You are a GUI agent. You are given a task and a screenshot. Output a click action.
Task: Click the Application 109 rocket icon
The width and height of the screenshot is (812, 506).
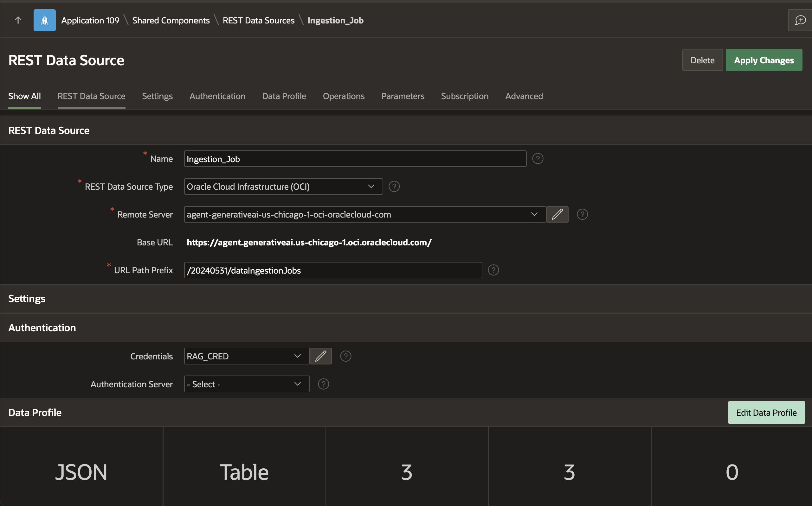(x=45, y=20)
